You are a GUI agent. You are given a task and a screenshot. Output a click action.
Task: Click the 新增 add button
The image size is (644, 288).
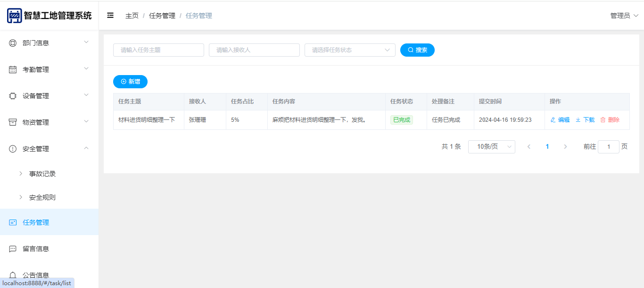[x=130, y=82]
